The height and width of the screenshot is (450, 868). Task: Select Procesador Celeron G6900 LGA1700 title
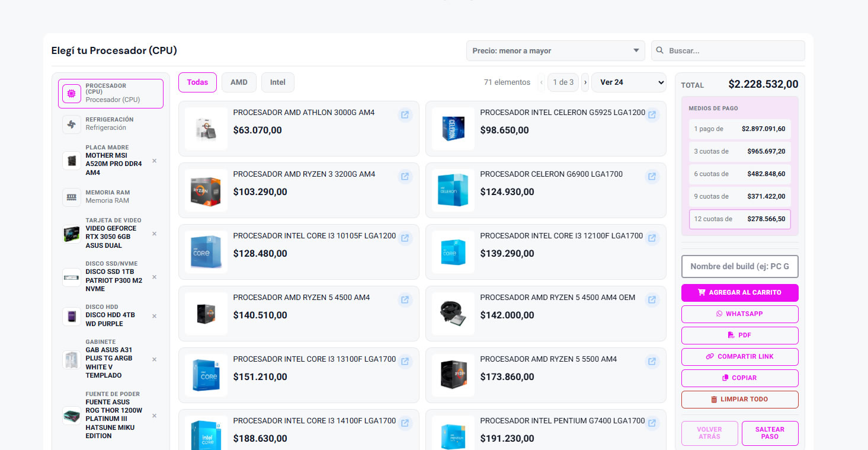(551, 174)
